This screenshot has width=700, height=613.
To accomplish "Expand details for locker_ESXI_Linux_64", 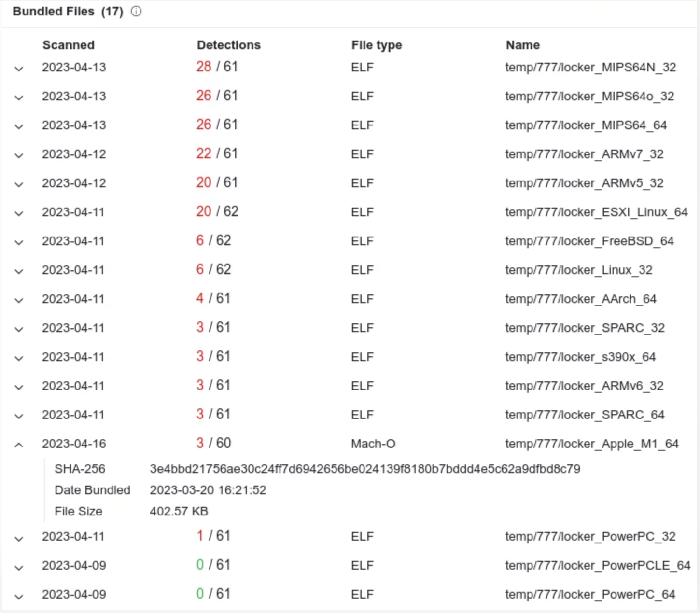I will 19,213.
